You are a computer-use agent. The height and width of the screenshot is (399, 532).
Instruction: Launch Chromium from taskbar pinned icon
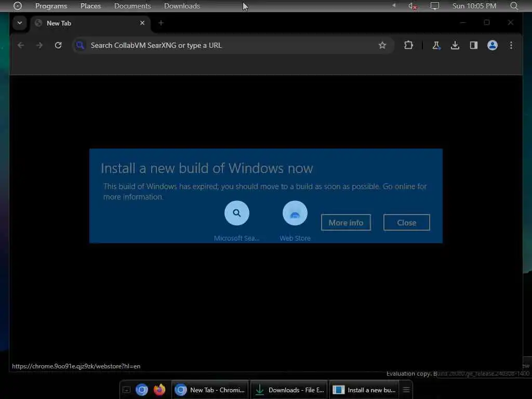click(142, 390)
